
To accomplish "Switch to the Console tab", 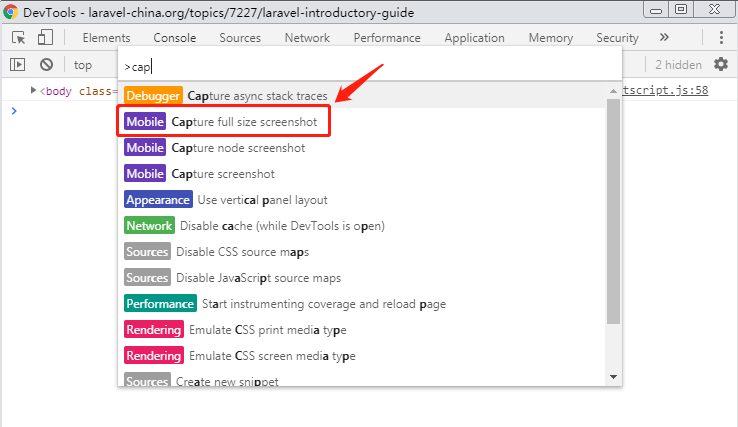I will click(175, 38).
